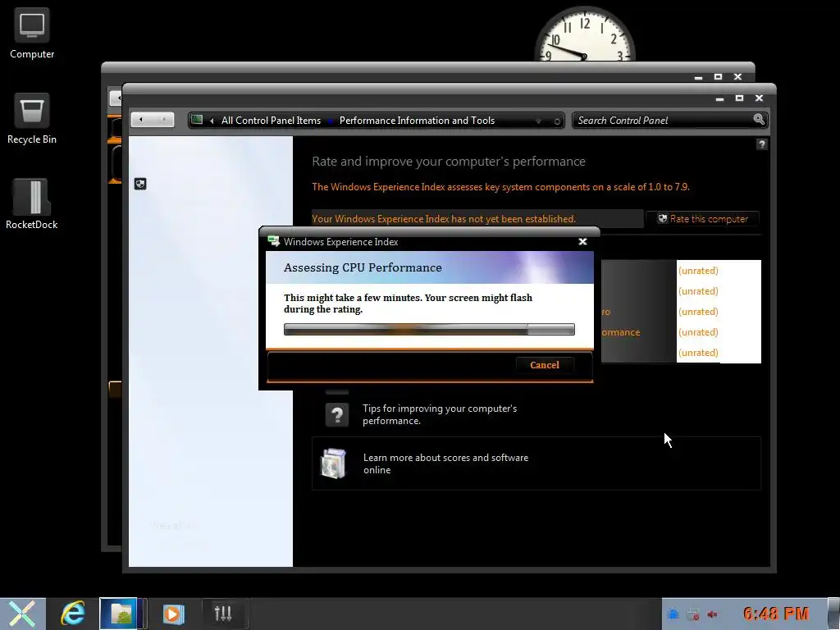
Task: Open the RocketDock desktop icon
Action: 32,203
